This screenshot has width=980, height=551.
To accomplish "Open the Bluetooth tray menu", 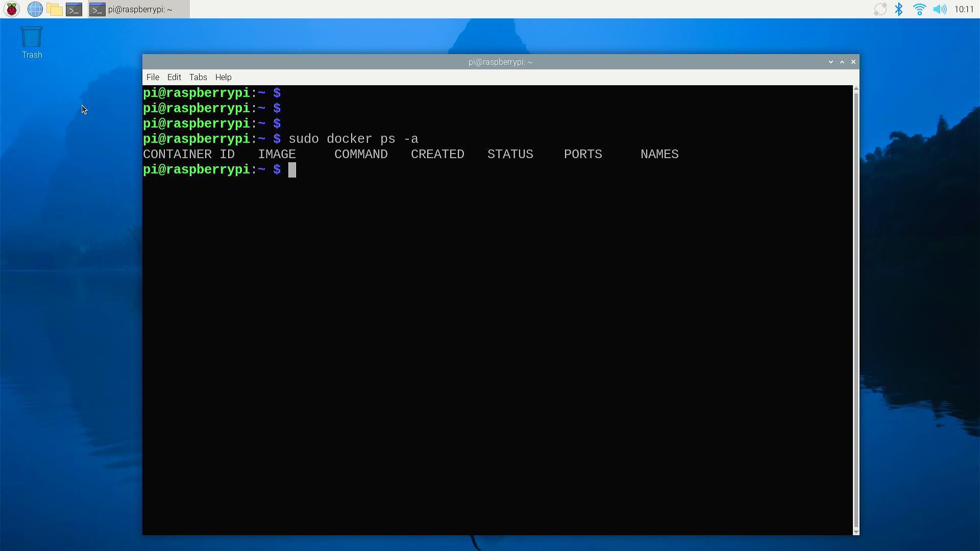I will 899,9.
